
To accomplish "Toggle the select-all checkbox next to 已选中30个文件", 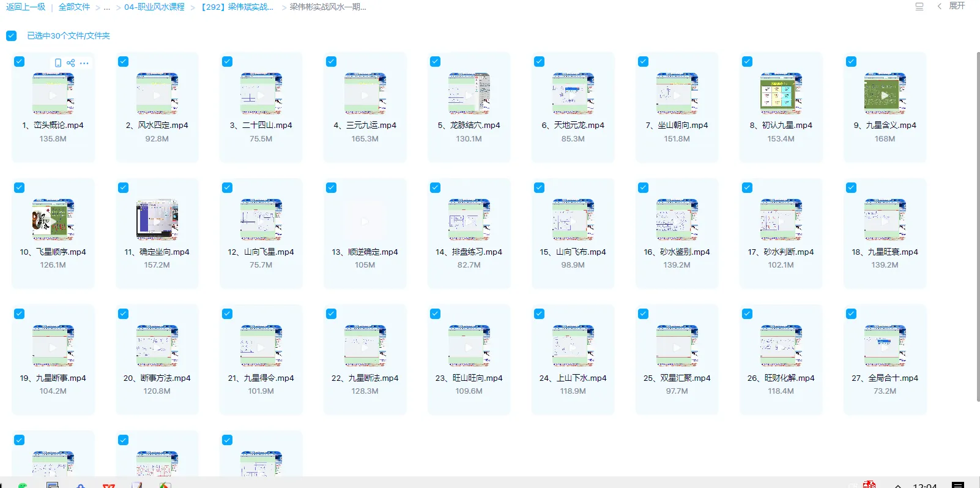I will (12, 36).
